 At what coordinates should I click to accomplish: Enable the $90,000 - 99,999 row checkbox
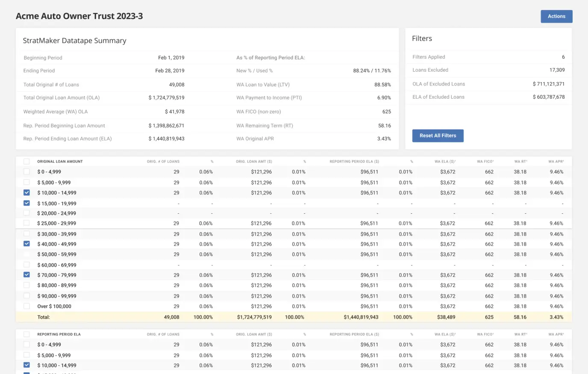26,296
